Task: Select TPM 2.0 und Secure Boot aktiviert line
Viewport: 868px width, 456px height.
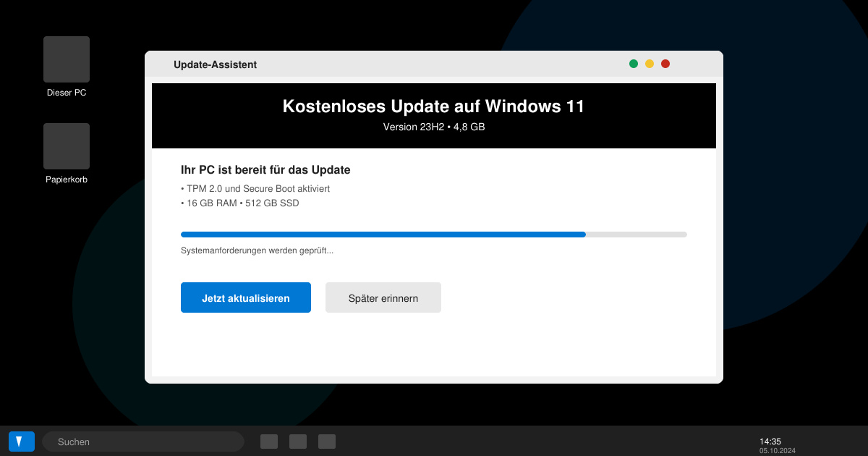Action: tap(255, 188)
